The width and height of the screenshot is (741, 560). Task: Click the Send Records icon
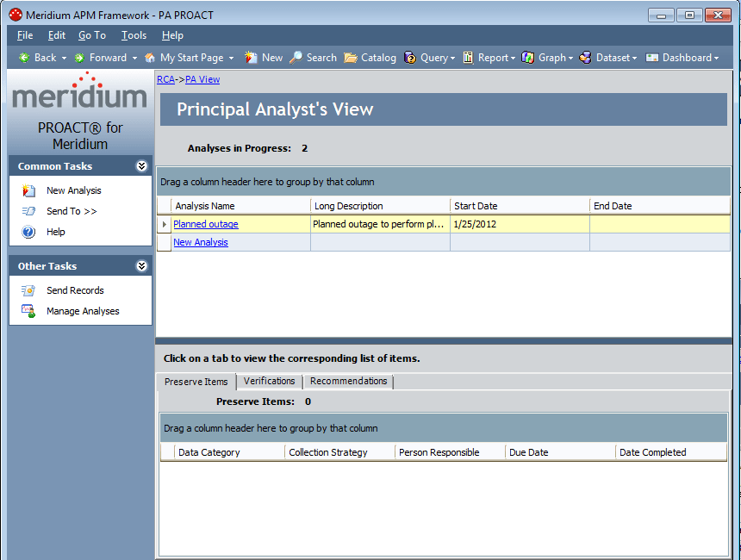[28, 290]
